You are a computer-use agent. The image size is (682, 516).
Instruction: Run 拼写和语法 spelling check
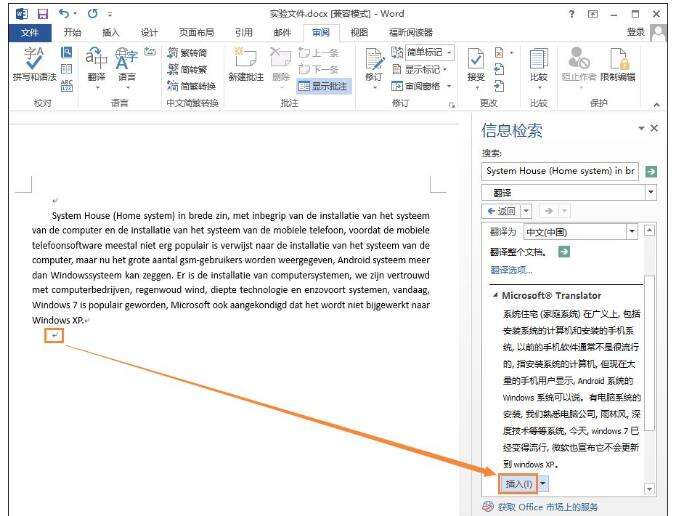34,64
